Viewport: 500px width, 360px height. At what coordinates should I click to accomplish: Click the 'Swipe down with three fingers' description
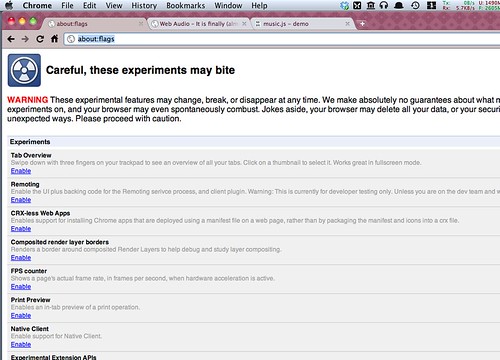pyautogui.click(x=216, y=163)
